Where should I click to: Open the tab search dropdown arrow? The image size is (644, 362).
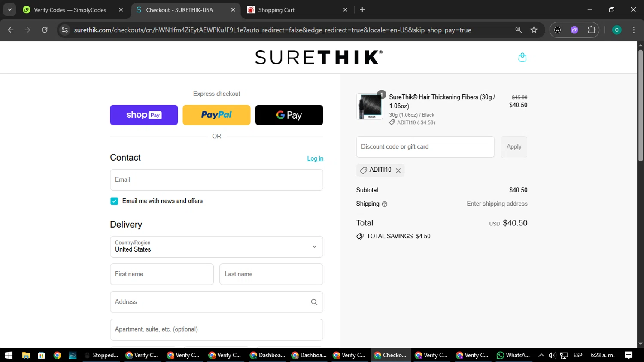point(9,9)
